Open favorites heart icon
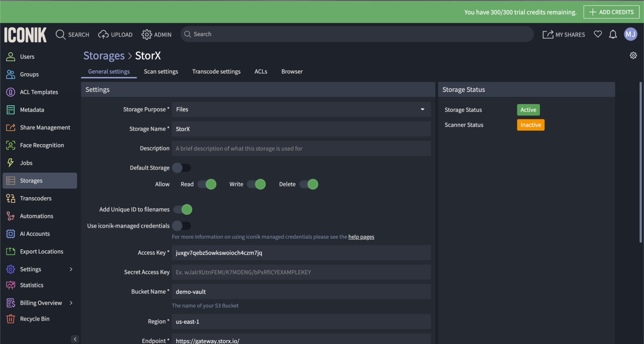This screenshot has height=344, width=644. 598,34
